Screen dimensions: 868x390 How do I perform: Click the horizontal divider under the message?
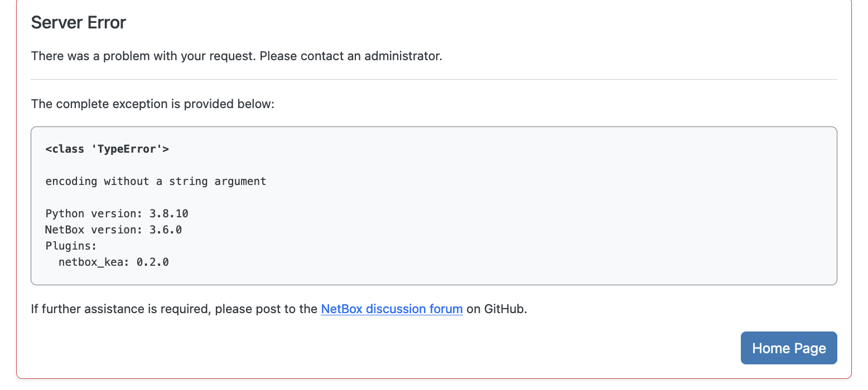point(434,80)
